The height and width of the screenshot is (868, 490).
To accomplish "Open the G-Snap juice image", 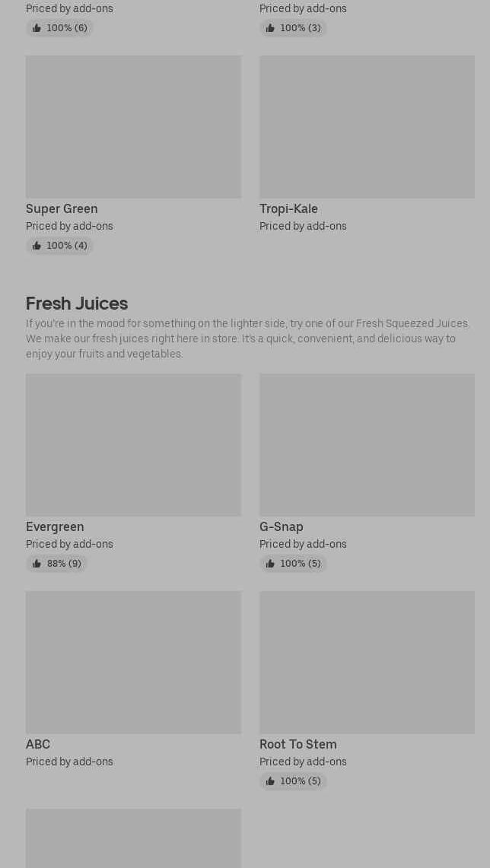I will [x=367, y=444].
